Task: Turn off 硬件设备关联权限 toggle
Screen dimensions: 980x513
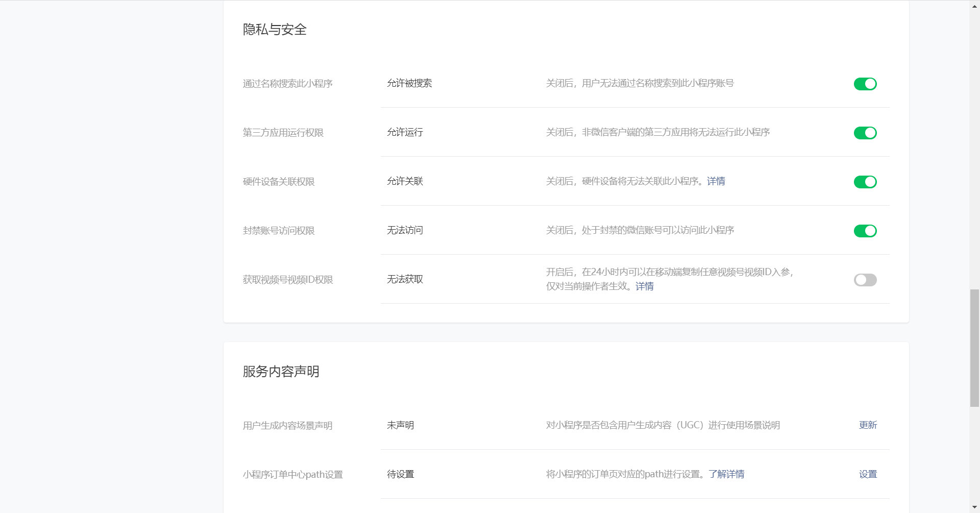Action: (865, 182)
